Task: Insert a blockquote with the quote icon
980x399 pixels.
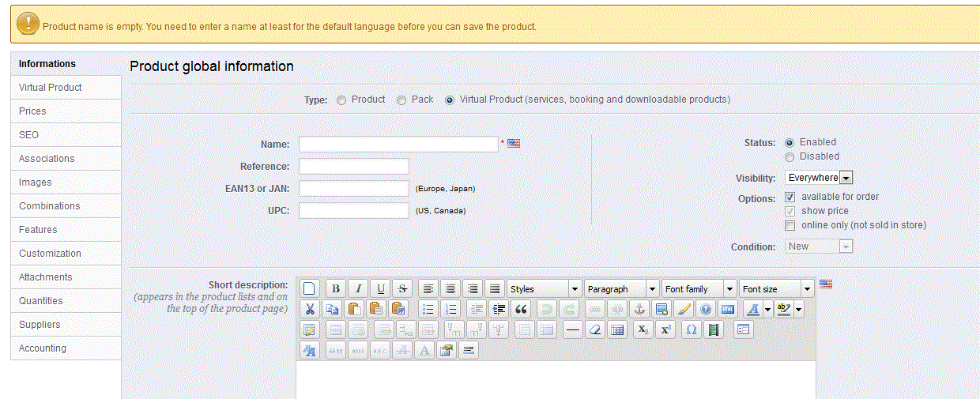Action: click(x=520, y=310)
